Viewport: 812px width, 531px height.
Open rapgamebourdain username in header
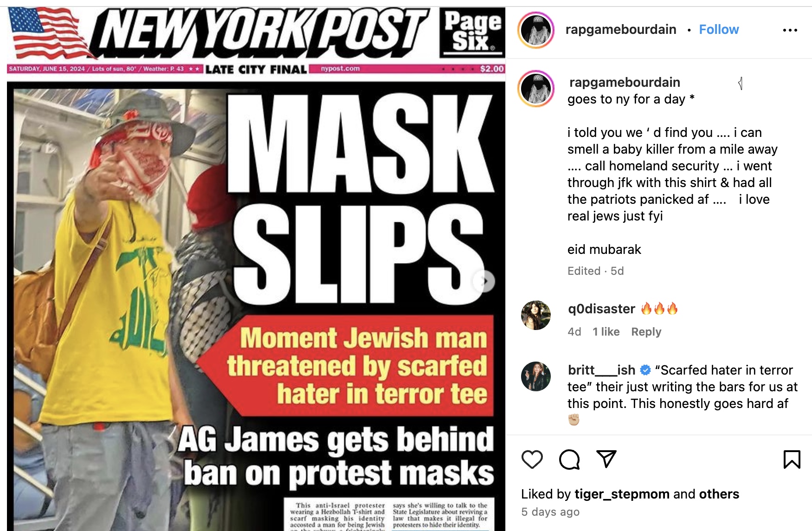coord(621,29)
